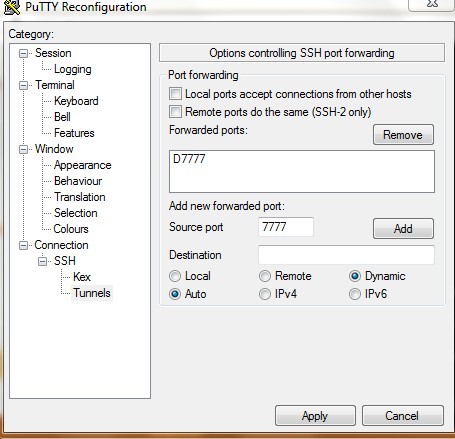Screen dimensions: 455x439
Task: Tick Remote ports do the same checkbox
Action: pyautogui.click(x=175, y=112)
